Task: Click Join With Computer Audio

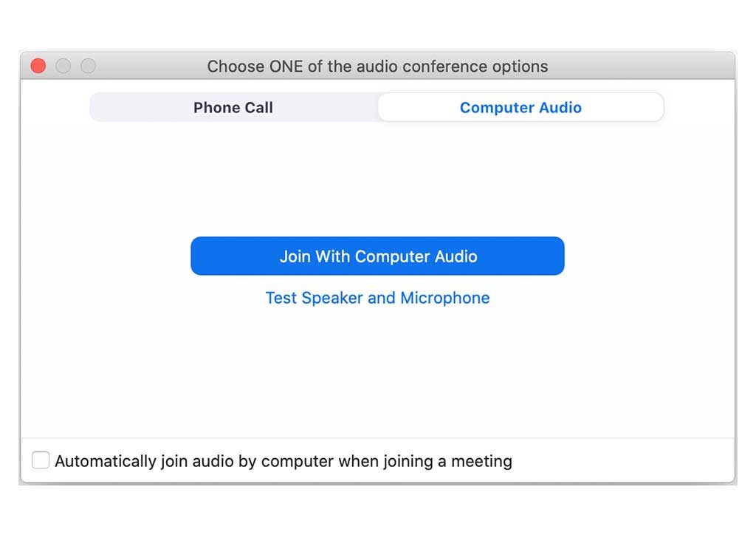Action: click(377, 256)
